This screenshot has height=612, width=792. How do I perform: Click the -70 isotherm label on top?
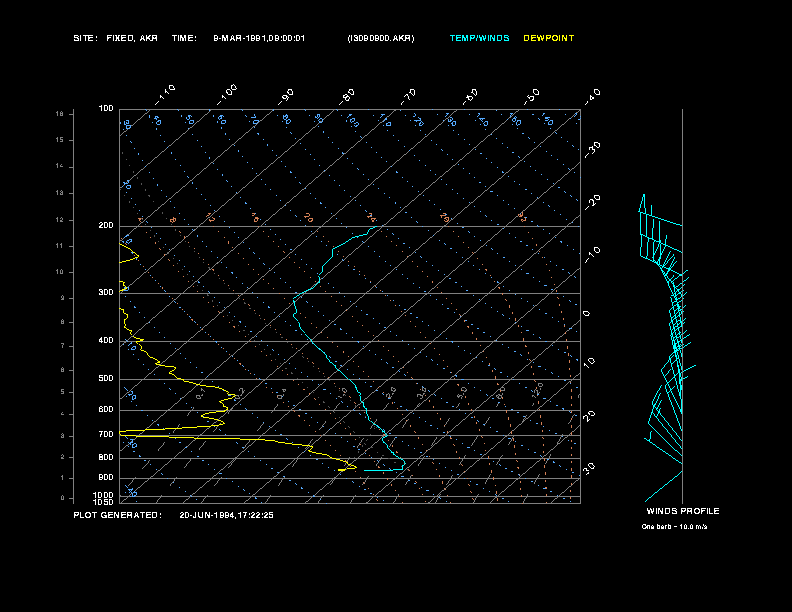(408, 96)
